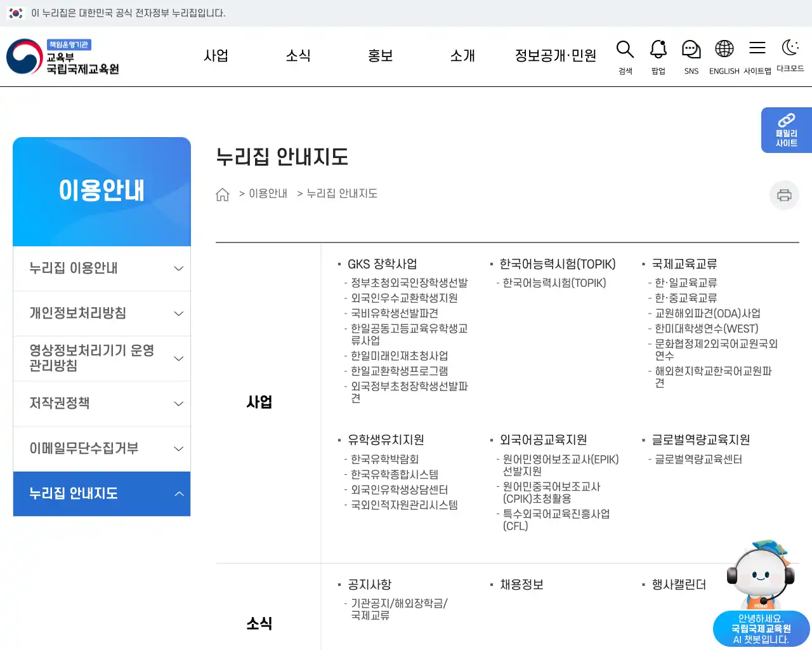The width and height of the screenshot is (812, 650).
Task: Open 외국어공교육지원 heading link
Action: coord(544,440)
